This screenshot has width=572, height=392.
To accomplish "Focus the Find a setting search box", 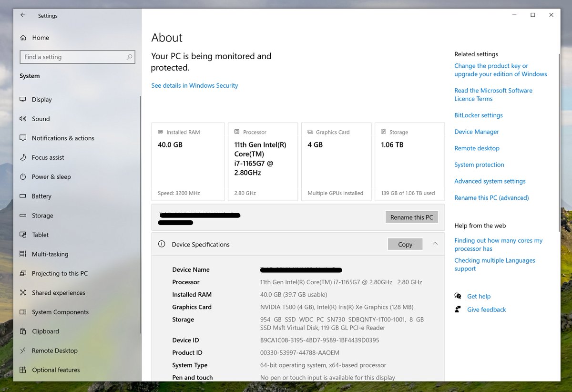I will pos(77,57).
